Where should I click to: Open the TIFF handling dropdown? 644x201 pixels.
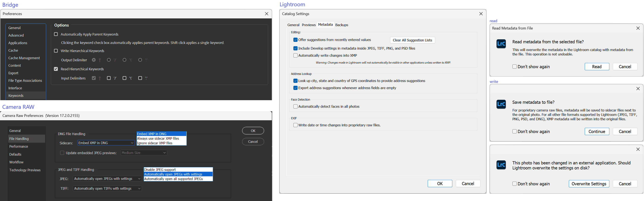click(x=108, y=188)
